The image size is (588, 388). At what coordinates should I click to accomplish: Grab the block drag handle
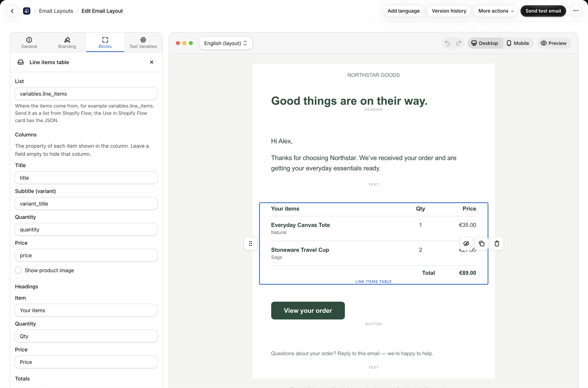251,244
